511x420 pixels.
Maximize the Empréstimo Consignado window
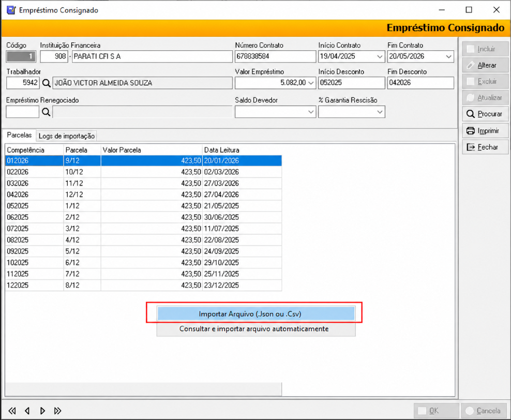click(469, 10)
